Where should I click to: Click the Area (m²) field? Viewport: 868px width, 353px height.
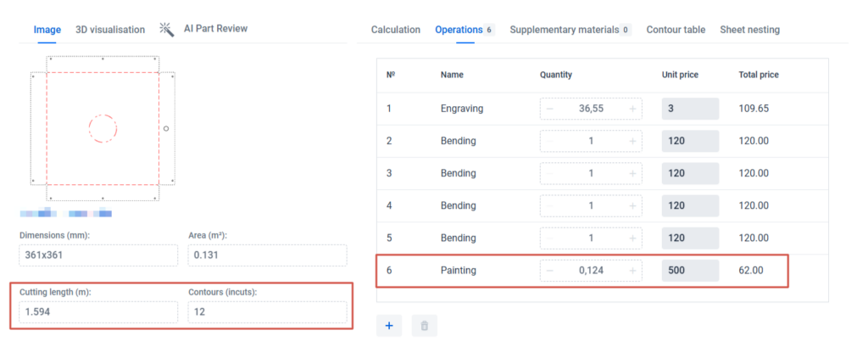click(x=267, y=255)
